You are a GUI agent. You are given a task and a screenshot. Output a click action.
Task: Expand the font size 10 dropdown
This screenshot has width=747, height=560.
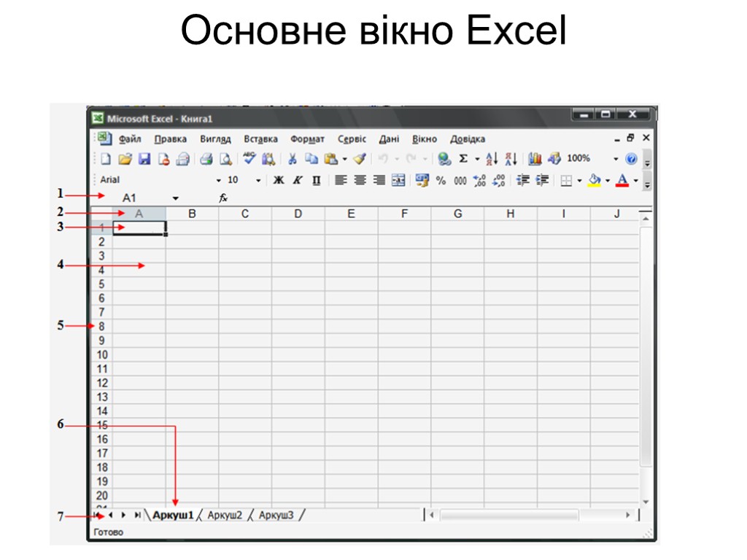click(258, 181)
